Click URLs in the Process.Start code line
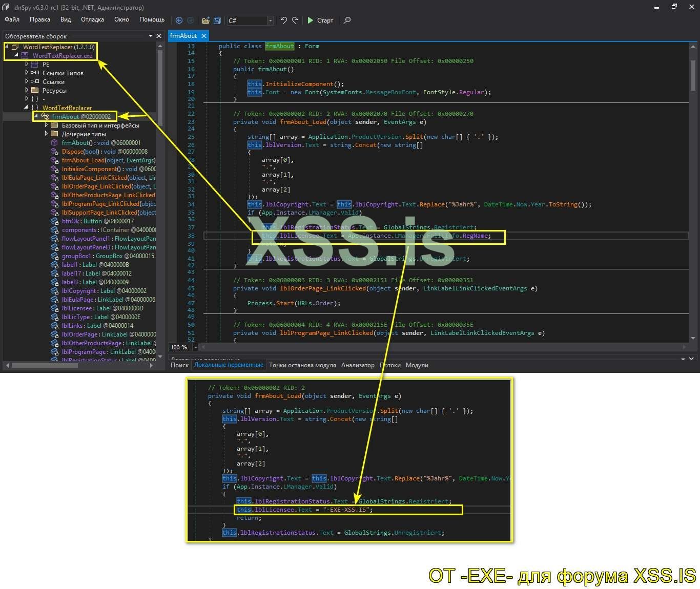The width and height of the screenshot is (700, 589). tap(306, 303)
